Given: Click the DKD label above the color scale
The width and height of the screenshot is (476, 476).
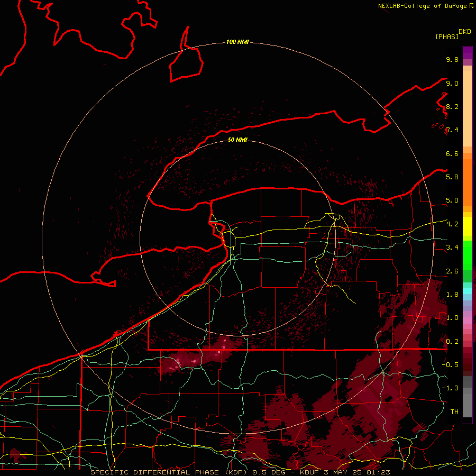Looking at the screenshot, I should pos(465,32).
